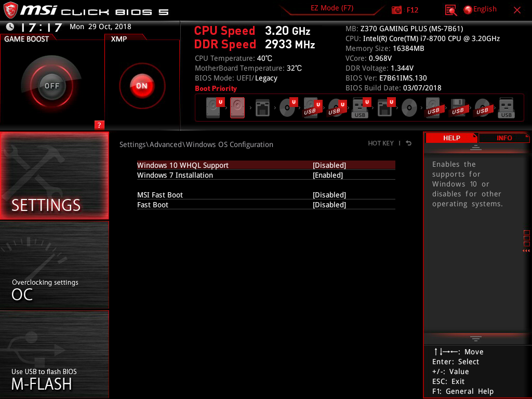
Task: Select the last USB key boot device
Action: click(x=506, y=108)
